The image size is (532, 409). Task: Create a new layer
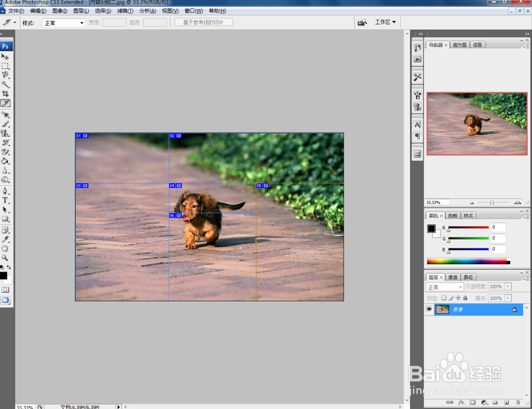[506, 402]
